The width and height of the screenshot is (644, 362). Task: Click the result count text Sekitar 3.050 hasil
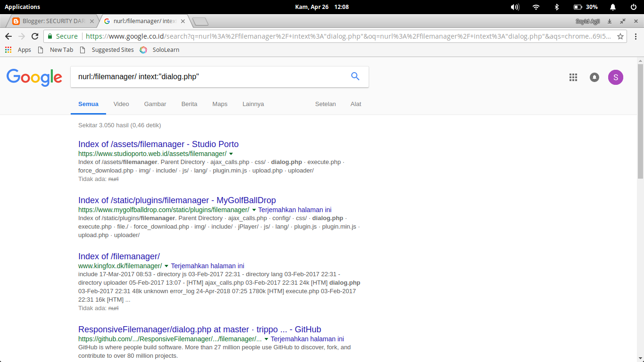(x=120, y=125)
